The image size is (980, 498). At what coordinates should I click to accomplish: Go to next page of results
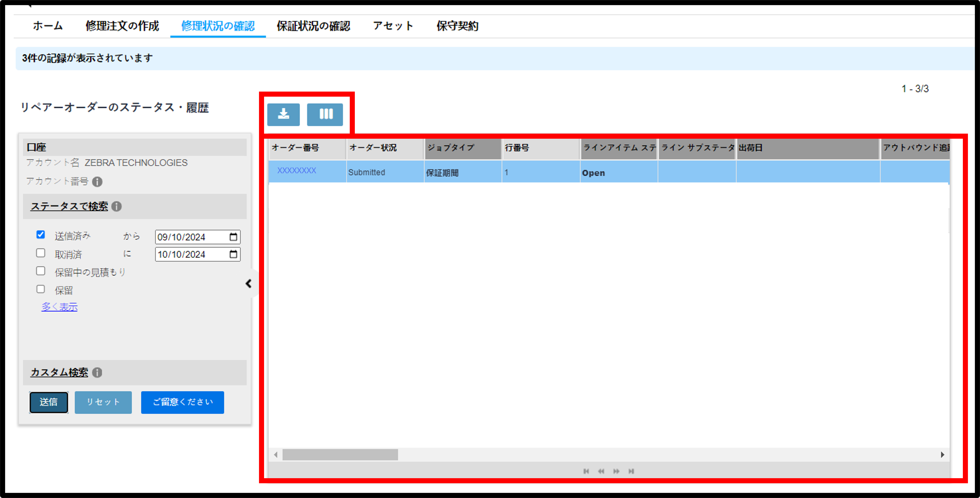[616, 471]
